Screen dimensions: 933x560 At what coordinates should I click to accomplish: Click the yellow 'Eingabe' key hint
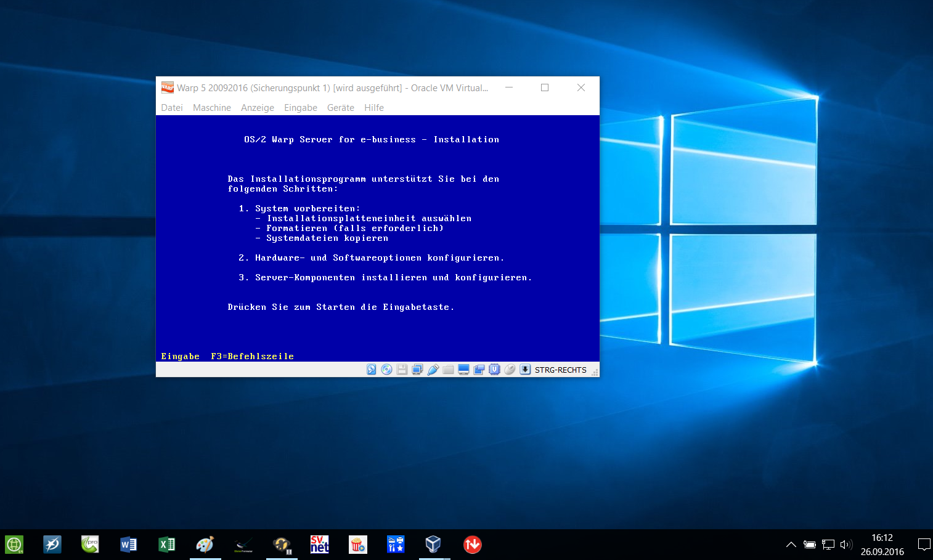181,357
